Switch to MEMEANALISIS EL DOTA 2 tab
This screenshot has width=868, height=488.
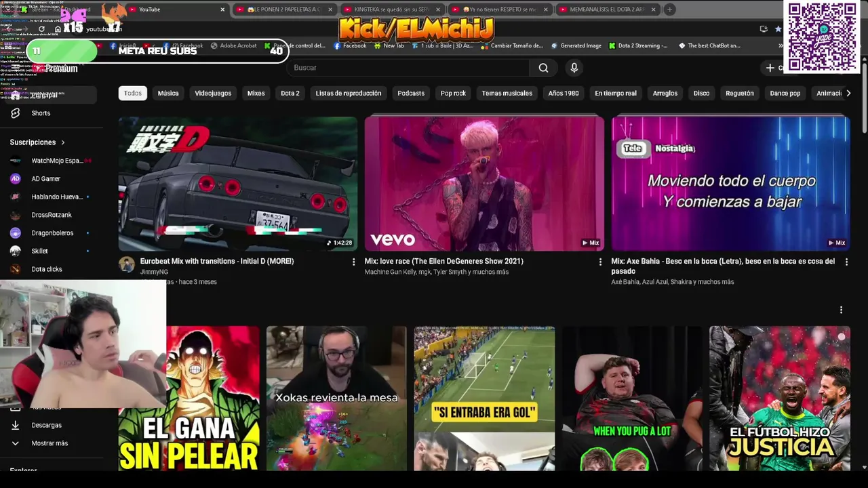point(607,9)
